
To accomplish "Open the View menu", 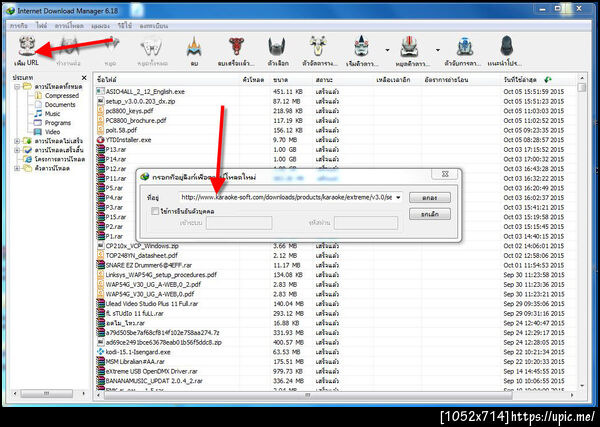I will [x=101, y=26].
